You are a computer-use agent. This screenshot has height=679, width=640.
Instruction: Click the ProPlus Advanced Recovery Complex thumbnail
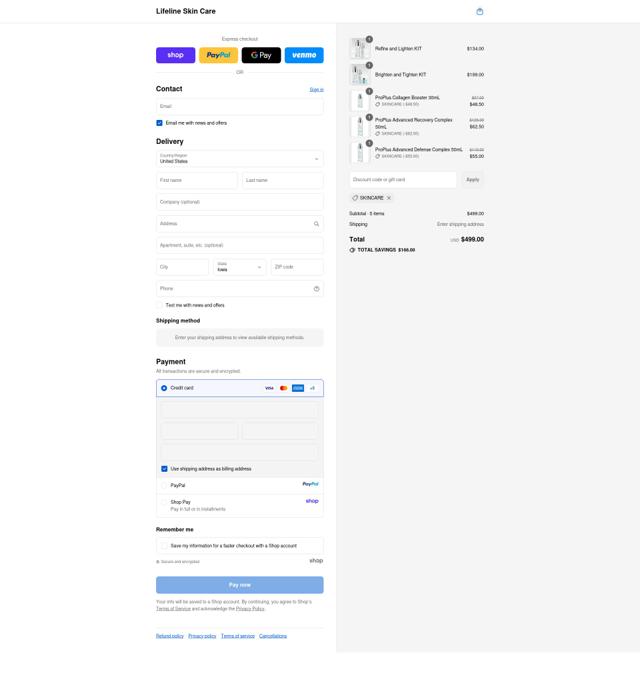(360, 126)
